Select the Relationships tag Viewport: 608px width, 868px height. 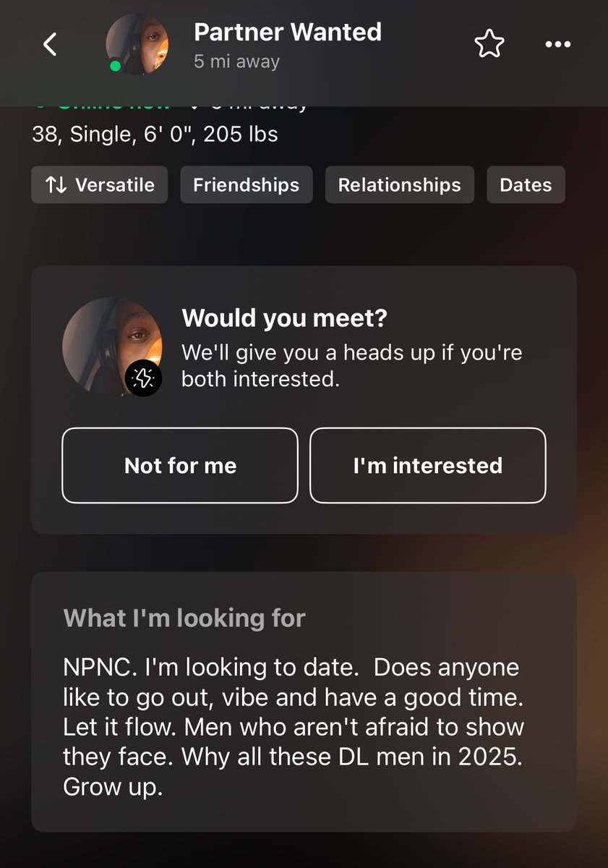pyautogui.click(x=400, y=184)
